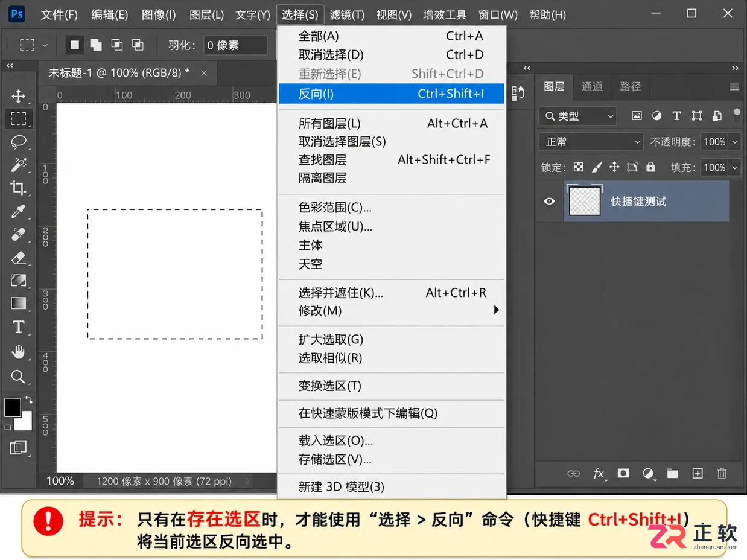Choose 变换选区(T) menu command
Viewport: 747px width, 560px height.
(x=391, y=386)
